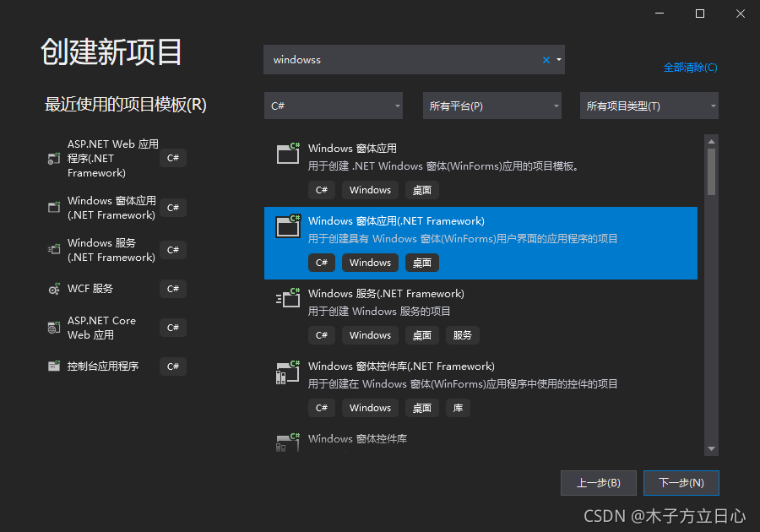Click the Windows tag under Windows 窗体应用 result

(371, 190)
